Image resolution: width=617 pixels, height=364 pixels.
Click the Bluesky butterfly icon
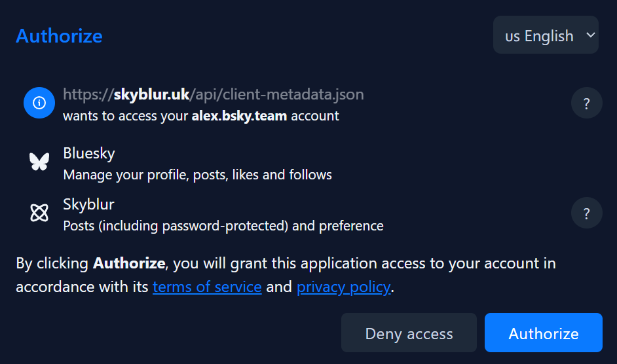[x=39, y=162]
